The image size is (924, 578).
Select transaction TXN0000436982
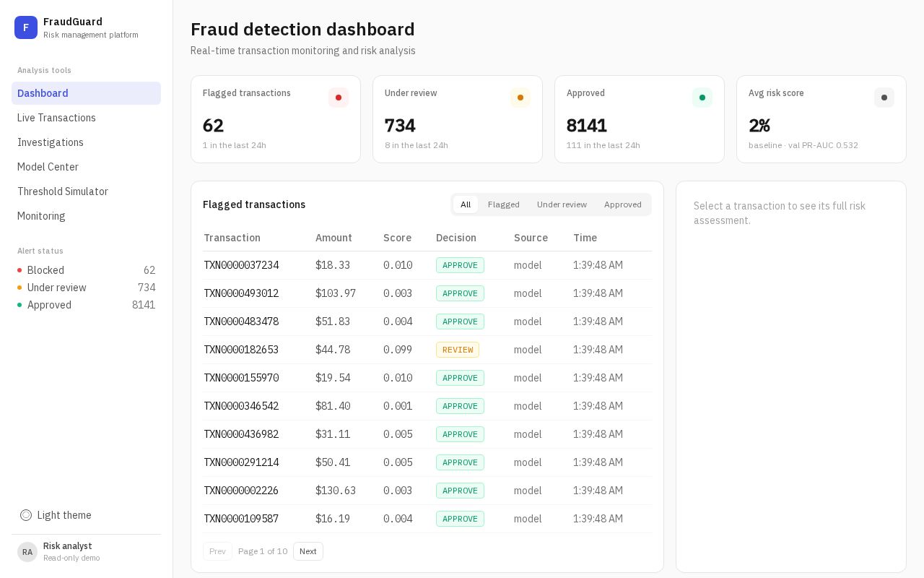(x=427, y=434)
